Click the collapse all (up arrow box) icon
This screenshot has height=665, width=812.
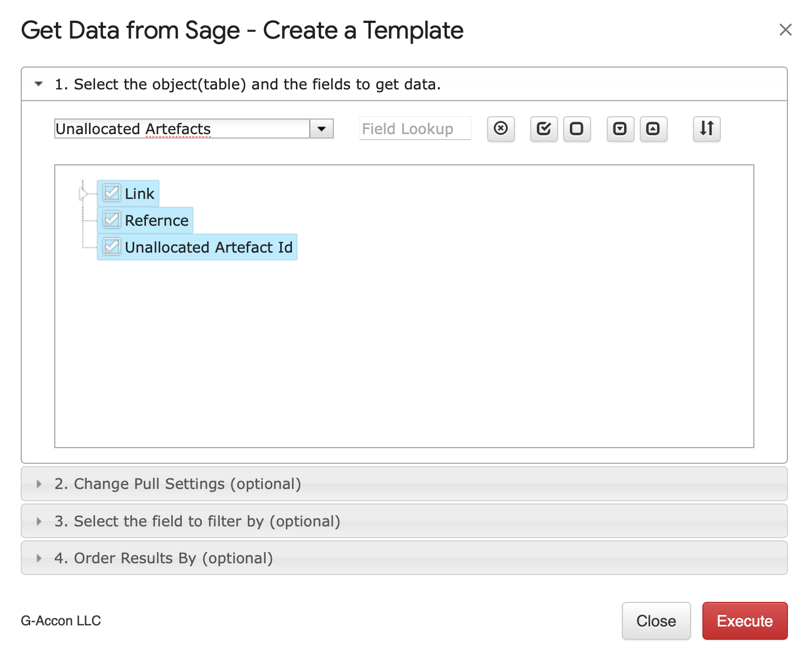653,129
